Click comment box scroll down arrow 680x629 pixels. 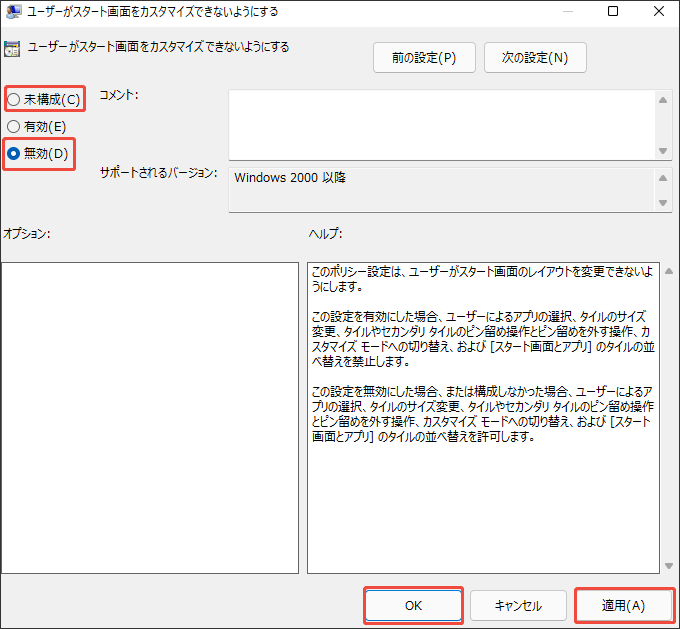(x=663, y=151)
